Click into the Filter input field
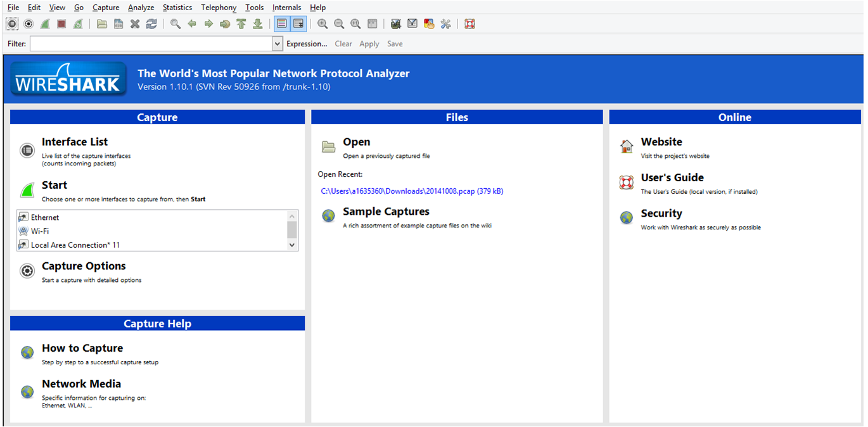The image size is (868, 427). [x=151, y=44]
